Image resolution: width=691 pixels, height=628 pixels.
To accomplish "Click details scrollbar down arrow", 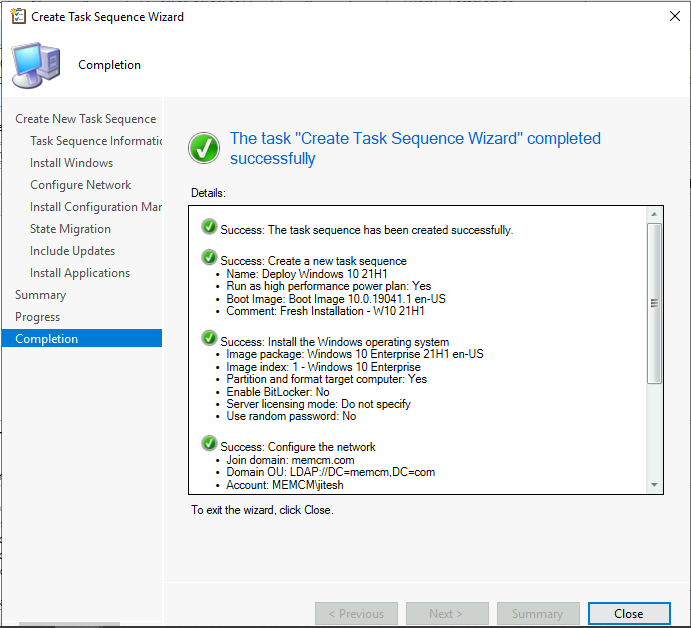I will (x=654, y=485).
